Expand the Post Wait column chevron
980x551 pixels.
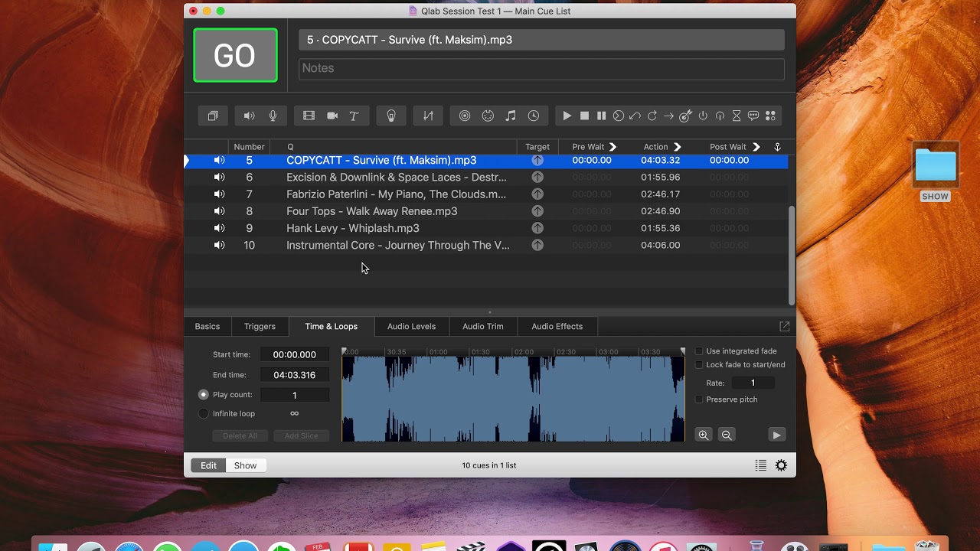point(756,147)
